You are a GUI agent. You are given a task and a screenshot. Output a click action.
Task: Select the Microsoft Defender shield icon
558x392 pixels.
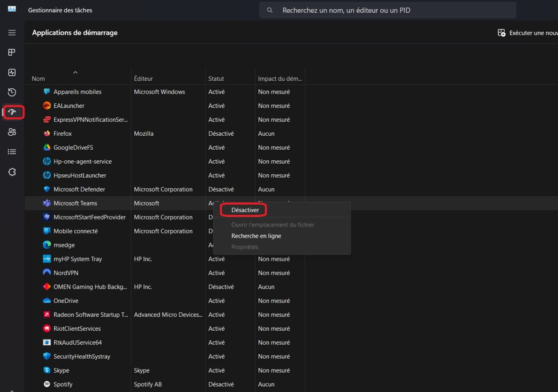(x=47, y=189)
